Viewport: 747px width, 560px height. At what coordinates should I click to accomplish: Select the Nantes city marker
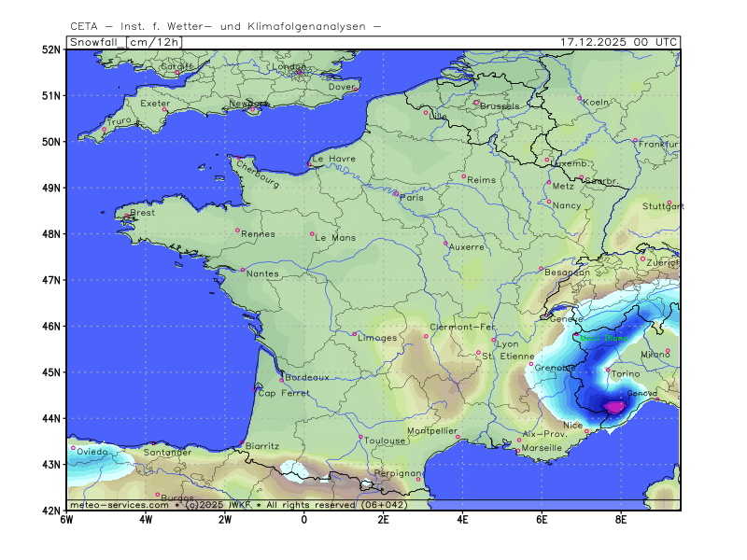(x=243, y=271)
